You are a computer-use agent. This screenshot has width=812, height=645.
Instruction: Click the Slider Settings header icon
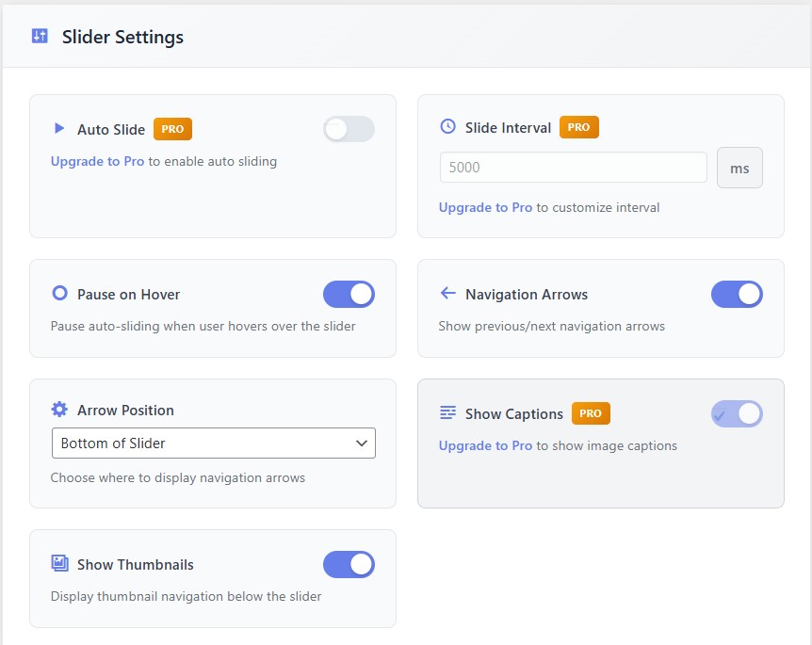pos(40,37)
